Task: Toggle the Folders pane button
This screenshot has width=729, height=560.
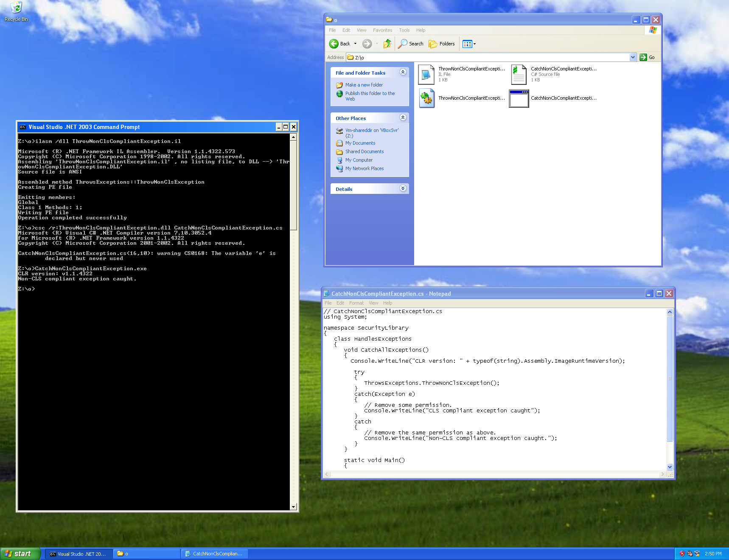Action: (x=442, y=44)
